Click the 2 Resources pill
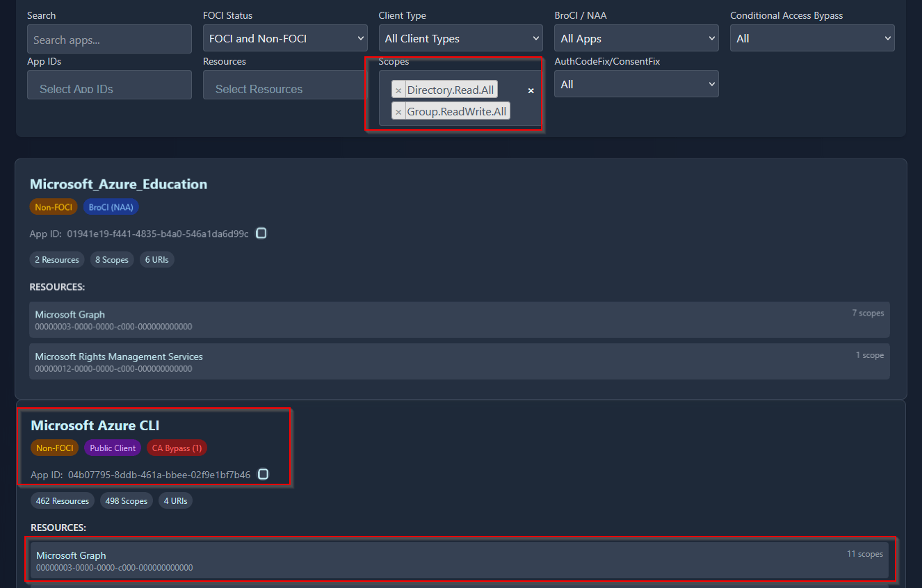 pyautogui.click(x=57, y=260)
